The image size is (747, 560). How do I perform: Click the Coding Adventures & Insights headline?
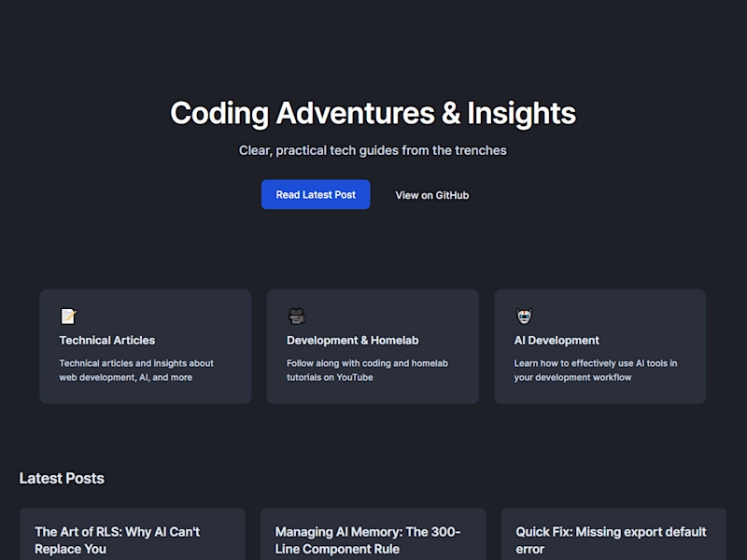[373, 113]
